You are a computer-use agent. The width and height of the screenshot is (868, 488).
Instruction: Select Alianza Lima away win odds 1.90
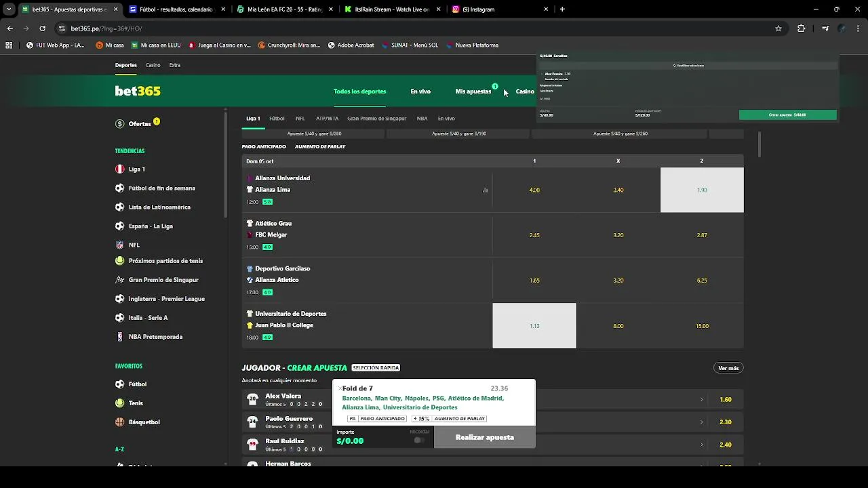(702, 190)
